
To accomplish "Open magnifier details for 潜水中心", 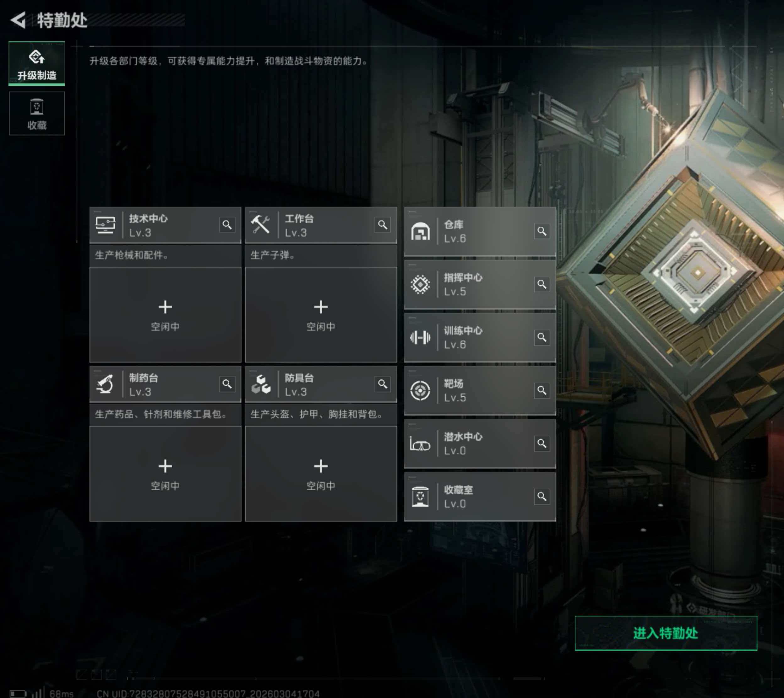I will (542, 443).
